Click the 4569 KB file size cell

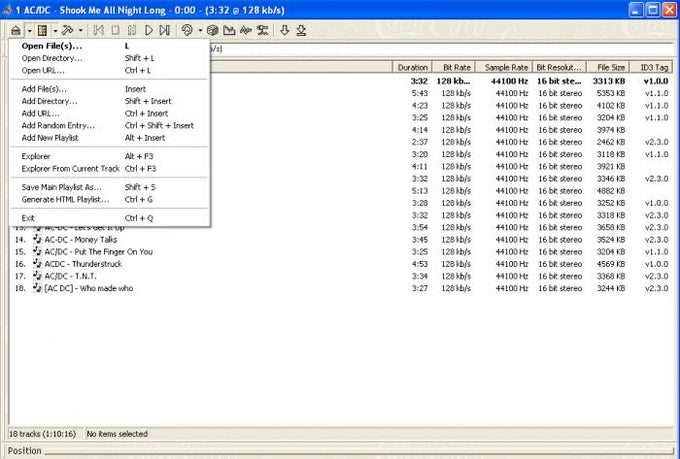coord(611,264)
